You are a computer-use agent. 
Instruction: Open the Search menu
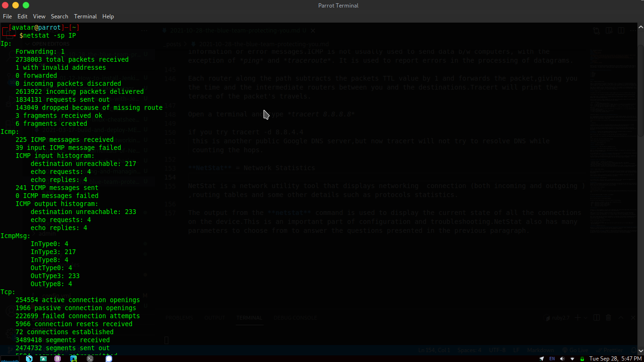coord(59,16)
